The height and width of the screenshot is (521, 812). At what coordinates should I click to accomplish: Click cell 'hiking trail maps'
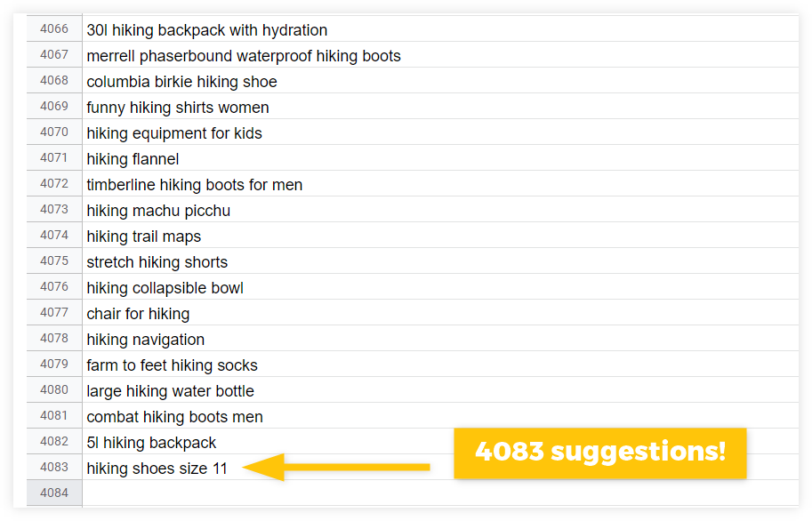(x=440, y=236)
